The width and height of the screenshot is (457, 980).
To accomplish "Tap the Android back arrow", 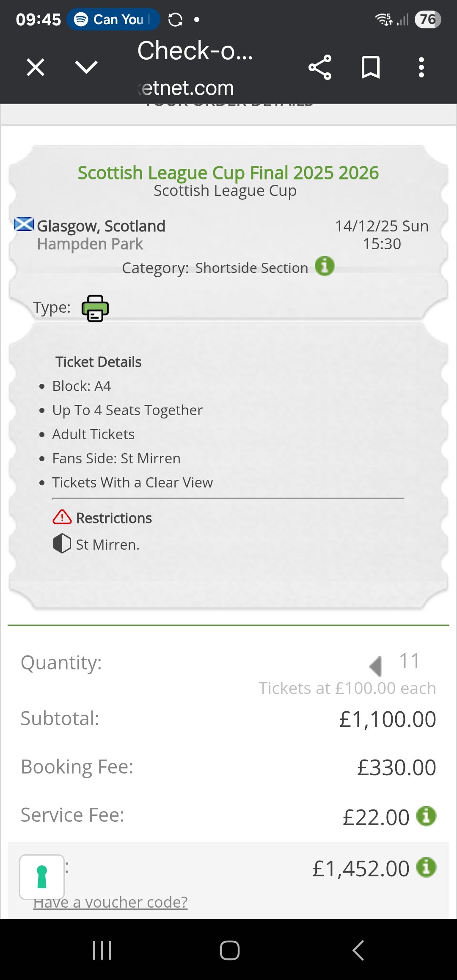I will [358, 950].
